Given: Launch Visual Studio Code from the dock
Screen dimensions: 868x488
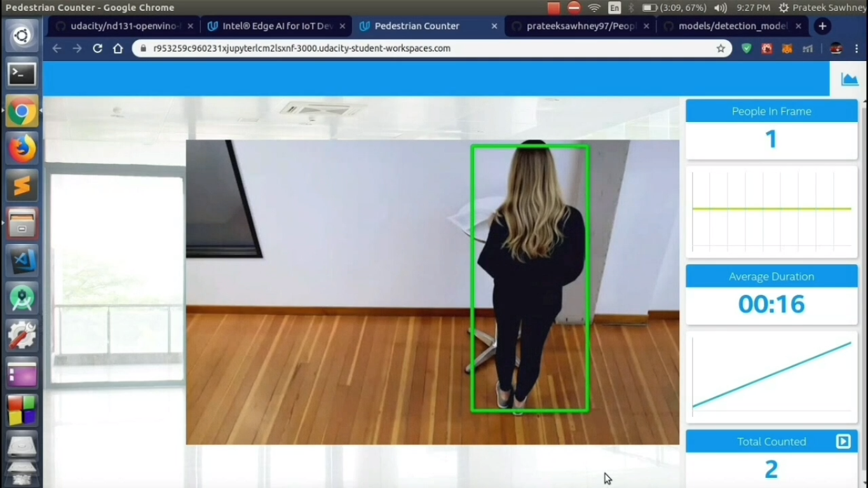Looking at the screenshot, I should pos(22,261).
